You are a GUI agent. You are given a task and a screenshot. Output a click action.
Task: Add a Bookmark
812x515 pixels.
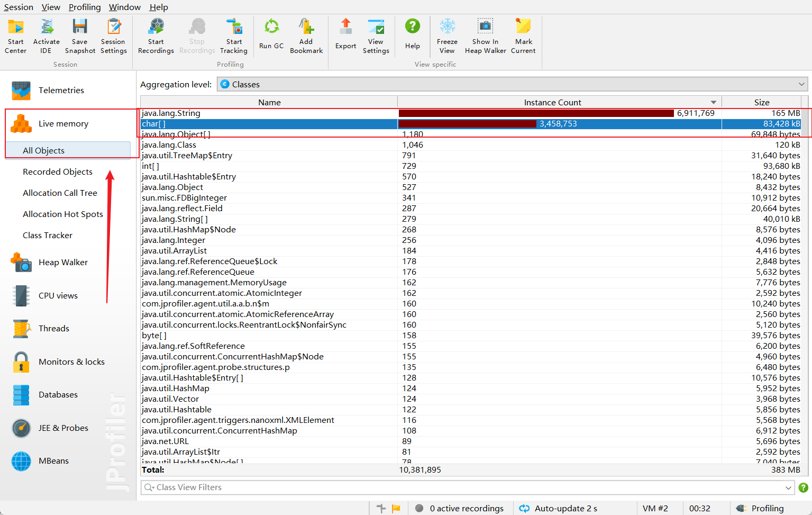pos(306,36)
